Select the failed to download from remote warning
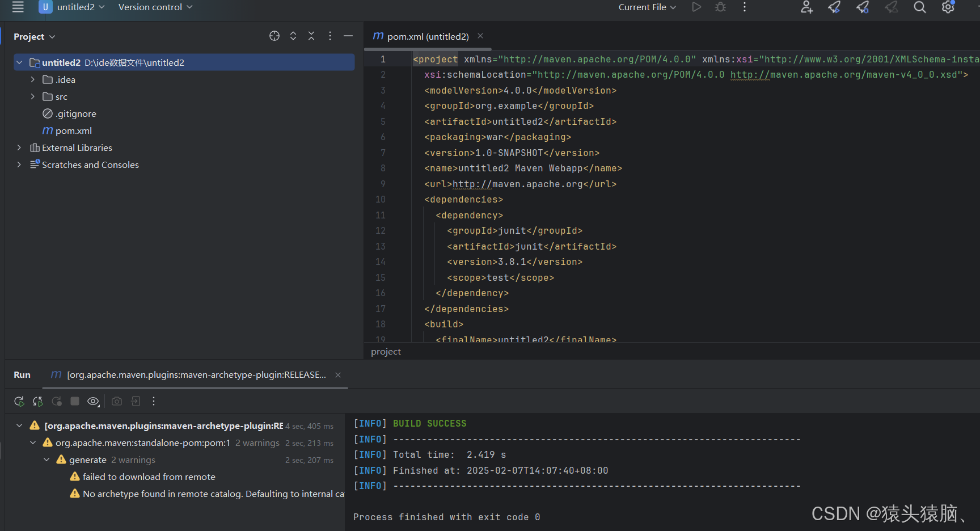The height and width of the screenshot is (531, 980). pyautogui.click(x=149, y=477)
